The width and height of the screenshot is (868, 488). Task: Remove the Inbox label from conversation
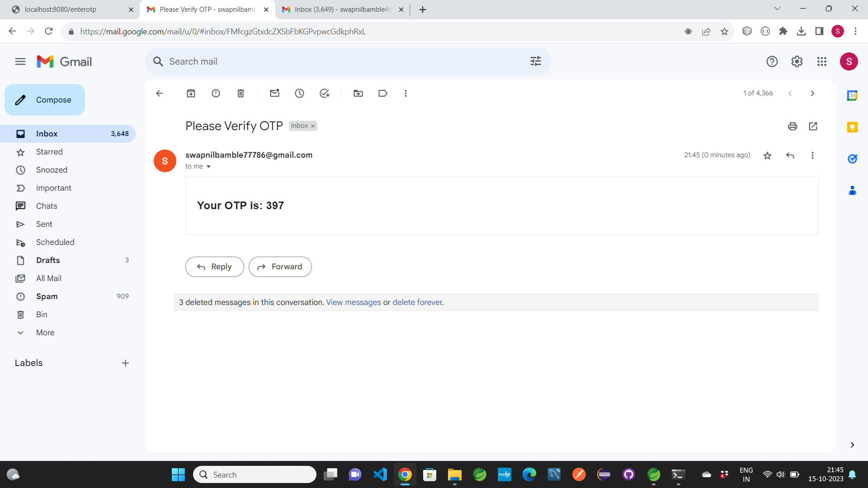pos(313,126)
